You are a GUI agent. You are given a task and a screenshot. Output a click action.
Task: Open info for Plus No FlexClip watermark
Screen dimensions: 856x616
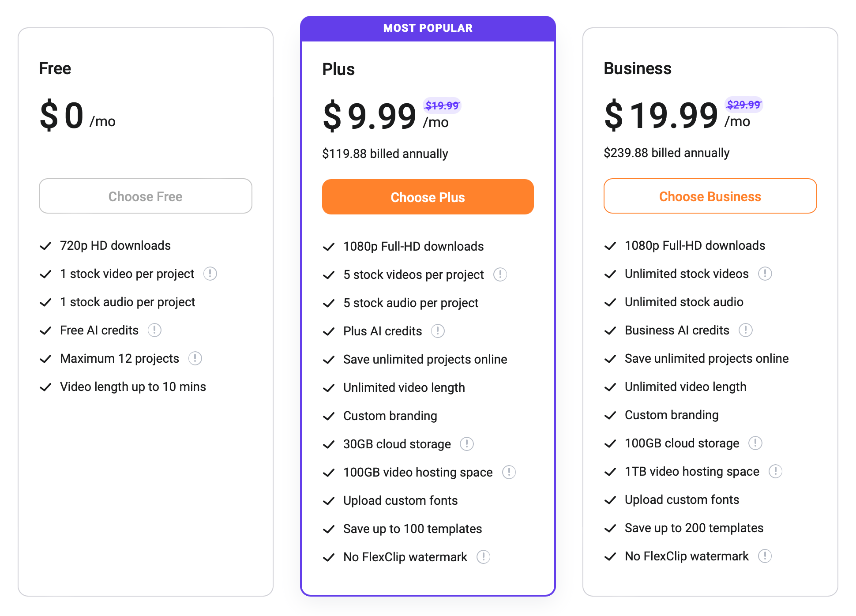point(484,557)
